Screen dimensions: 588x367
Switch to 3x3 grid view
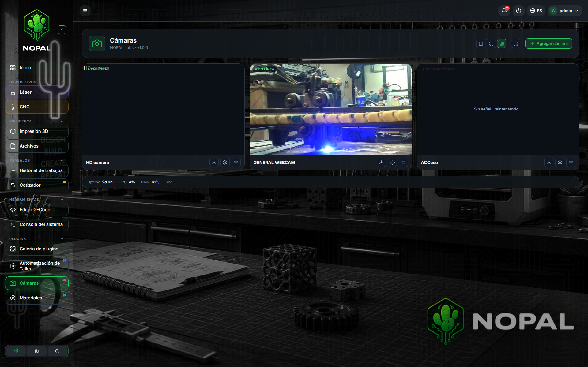(502, 43)
